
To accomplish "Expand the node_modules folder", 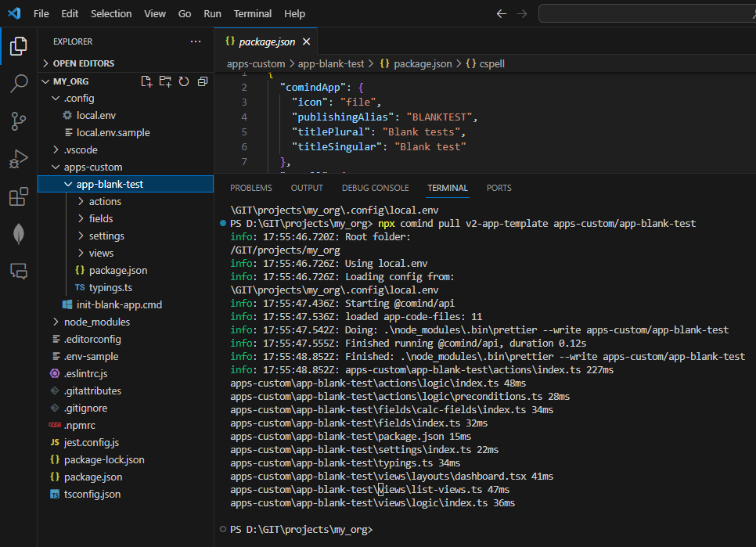I will [x=56, y=322].
